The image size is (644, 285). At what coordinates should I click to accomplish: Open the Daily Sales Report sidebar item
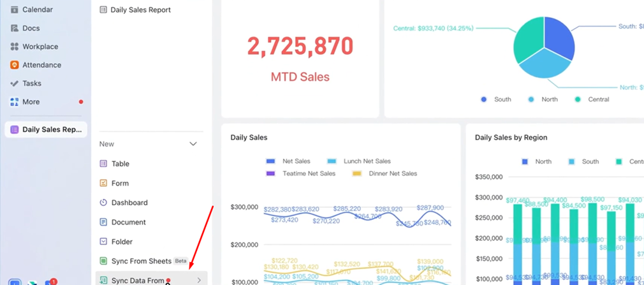(46, 129)
